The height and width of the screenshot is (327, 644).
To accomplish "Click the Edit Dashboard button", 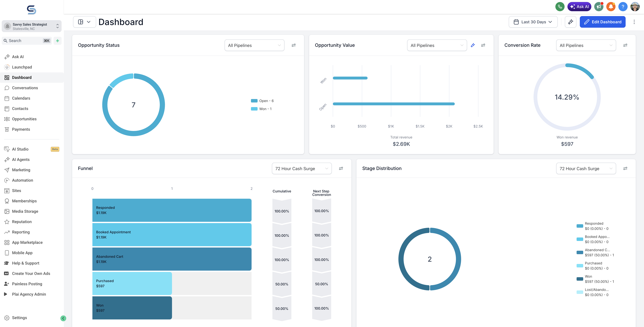I will (603, 22).
